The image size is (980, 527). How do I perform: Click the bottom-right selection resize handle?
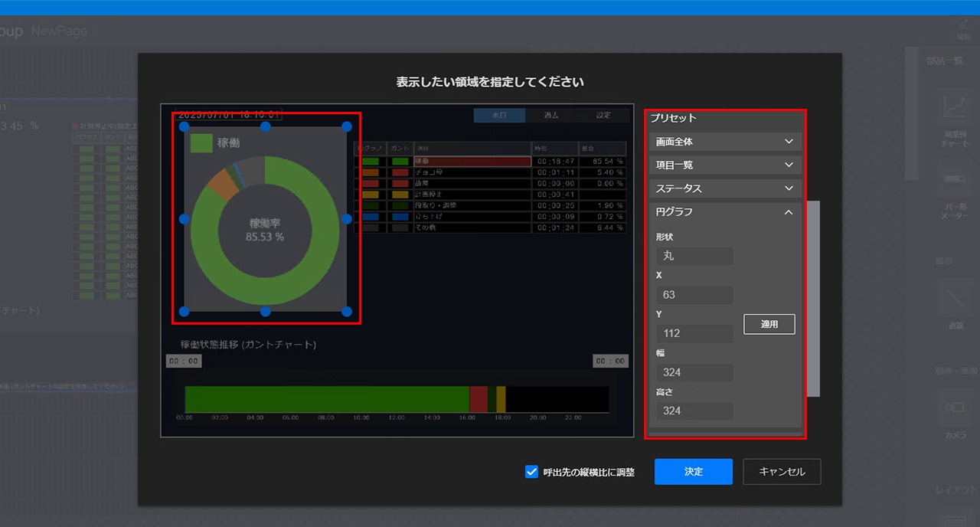pyautogui.click(x=347, y=311)
